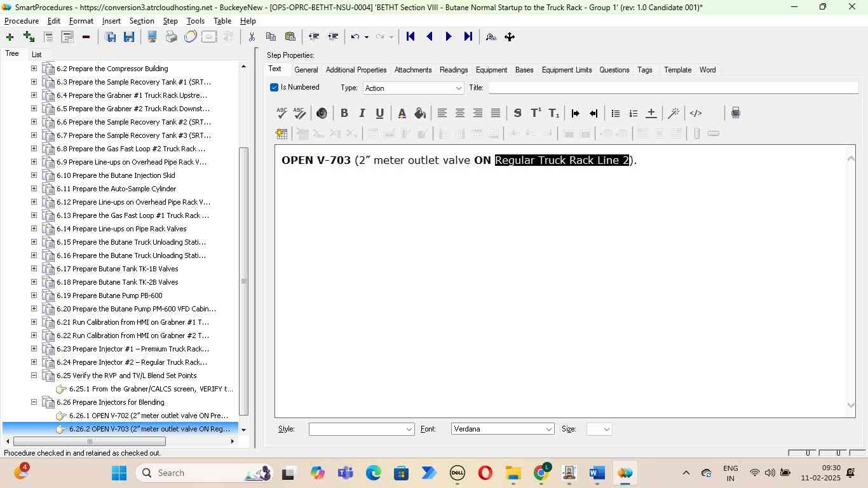Screen dimensions: 868x488
Task: Click the taskbar Search box
Action: (x=205, y=473)
